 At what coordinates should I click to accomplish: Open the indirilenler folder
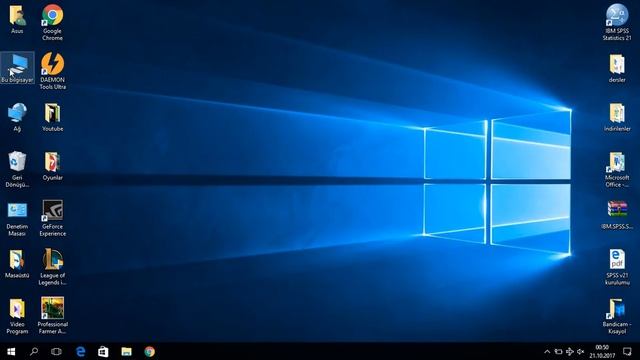(617, 117)
